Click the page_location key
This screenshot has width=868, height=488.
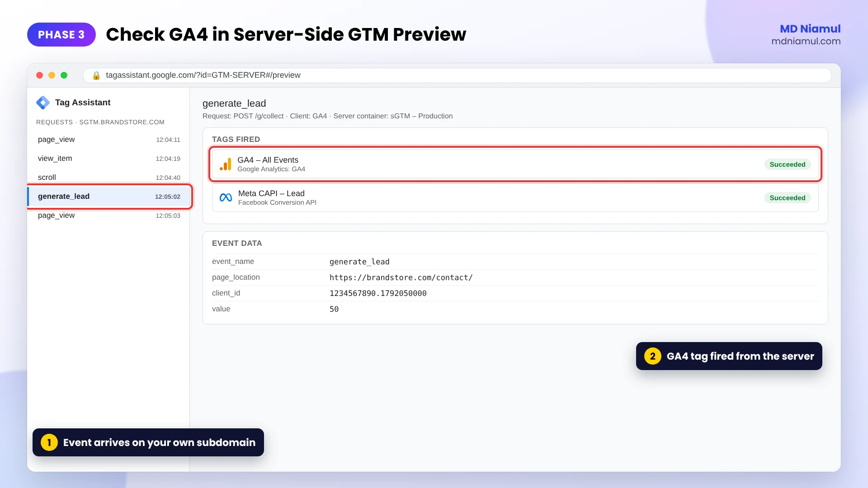pos(236,277)
